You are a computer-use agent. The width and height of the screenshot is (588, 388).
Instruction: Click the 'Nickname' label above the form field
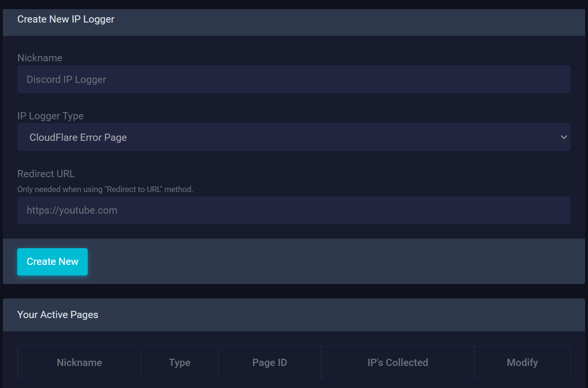tap(40, 58)
